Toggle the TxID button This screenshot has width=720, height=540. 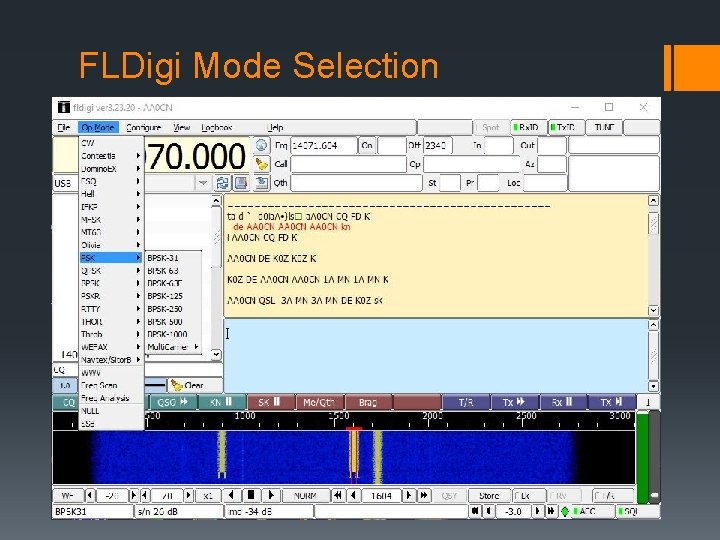567,127
